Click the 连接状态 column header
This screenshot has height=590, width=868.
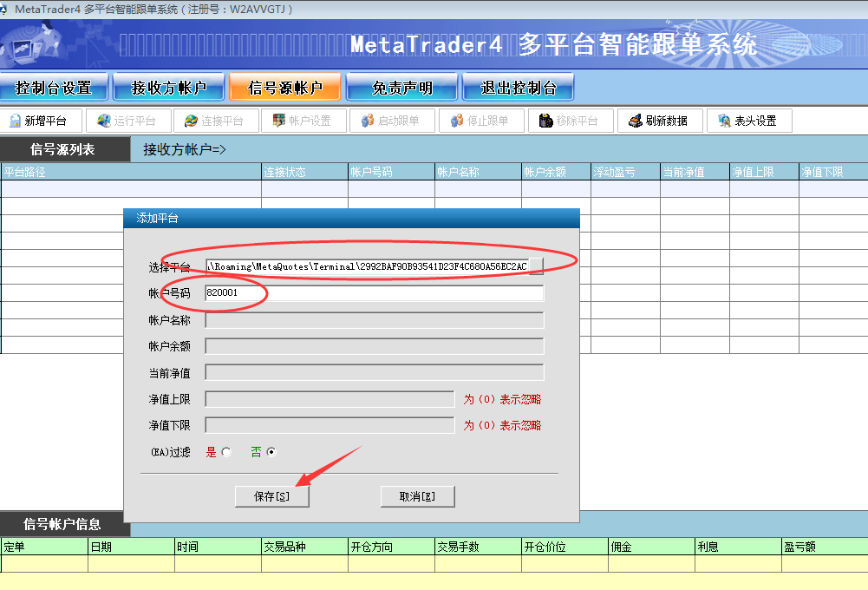(x=304, y=172)
